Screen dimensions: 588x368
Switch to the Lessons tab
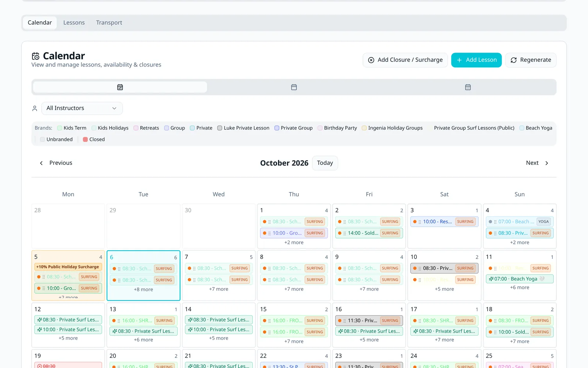coord(74,22)
